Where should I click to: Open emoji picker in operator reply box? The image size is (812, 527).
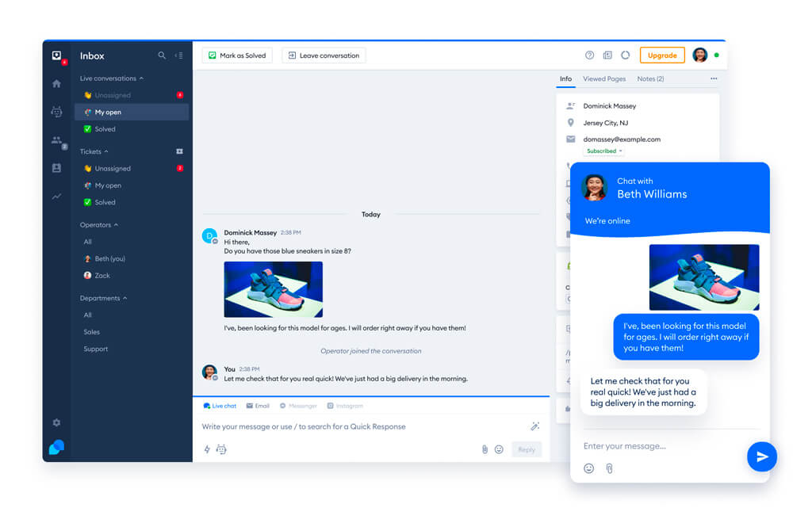click(499, 449)
